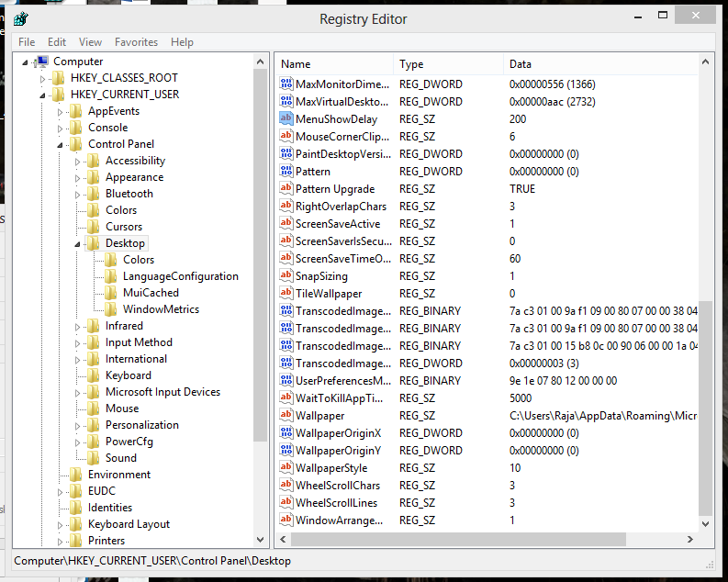Select the TileWallpaper value icon
This screenshot has height=582, width=728.
[x=286, y=293]
